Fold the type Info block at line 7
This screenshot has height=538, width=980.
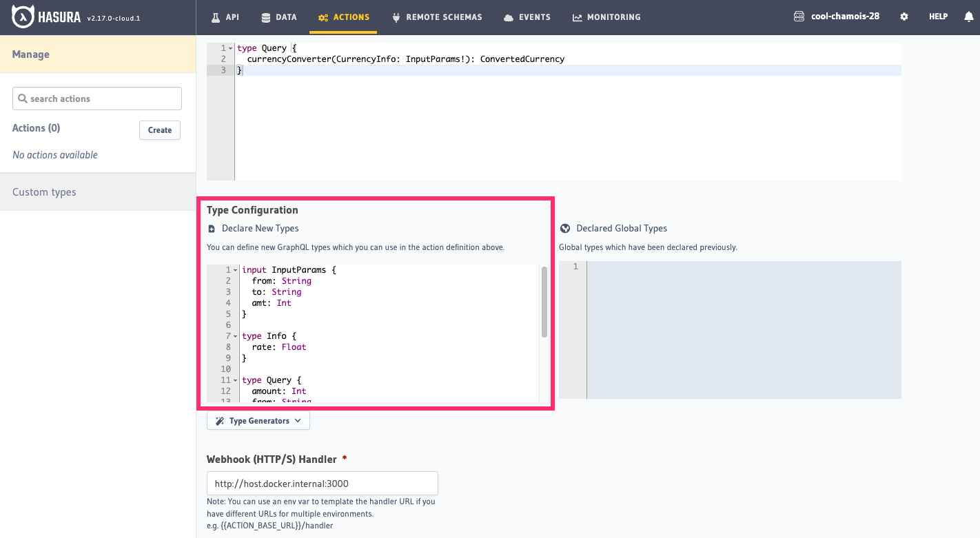coord(236,336)
